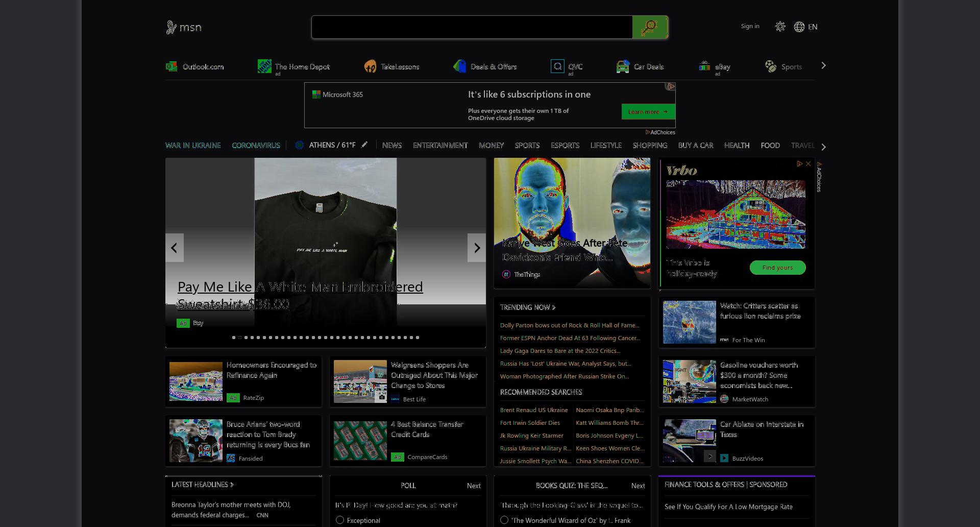Open Lady Gaga trending story
980x527 pixels.
560,350
